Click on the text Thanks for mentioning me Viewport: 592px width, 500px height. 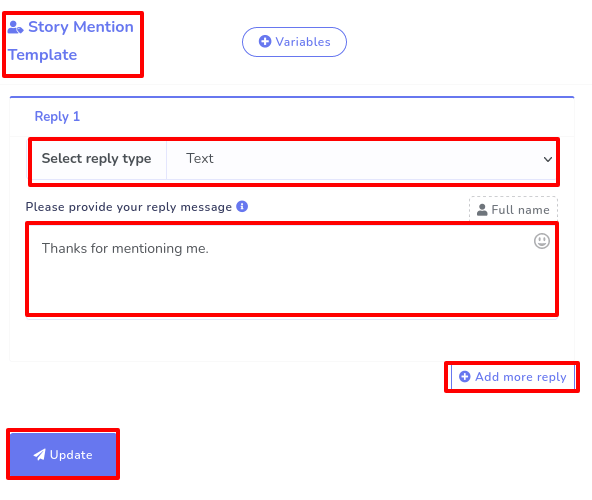coord(125,248)
